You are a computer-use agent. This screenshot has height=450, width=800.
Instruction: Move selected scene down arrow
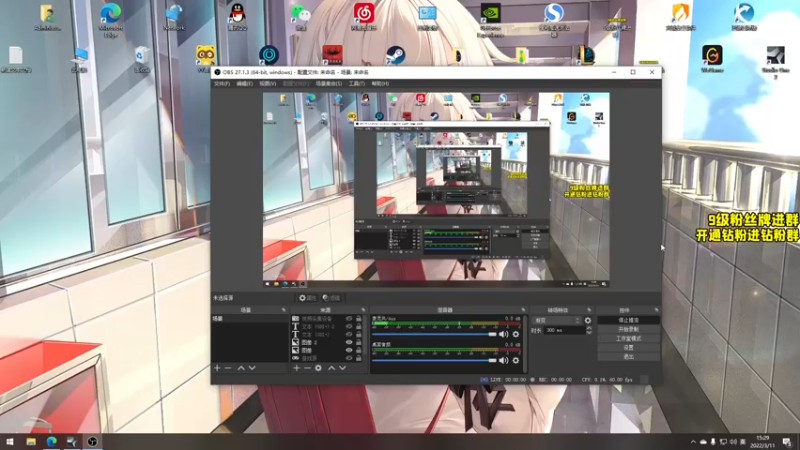(x=252, y=368)
